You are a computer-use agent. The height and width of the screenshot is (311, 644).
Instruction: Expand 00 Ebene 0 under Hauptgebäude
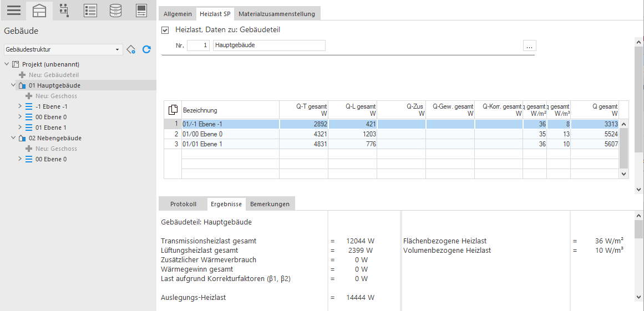(x=20, y=117)
